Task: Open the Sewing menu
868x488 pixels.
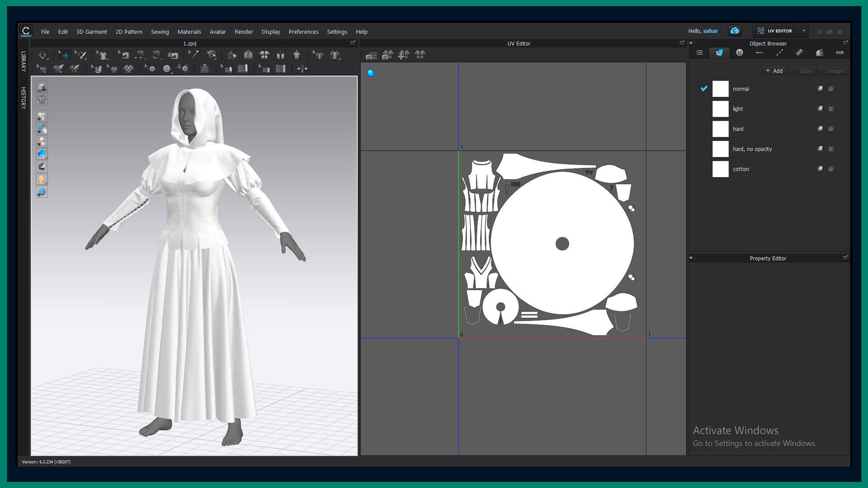Action: click(160, 32)
